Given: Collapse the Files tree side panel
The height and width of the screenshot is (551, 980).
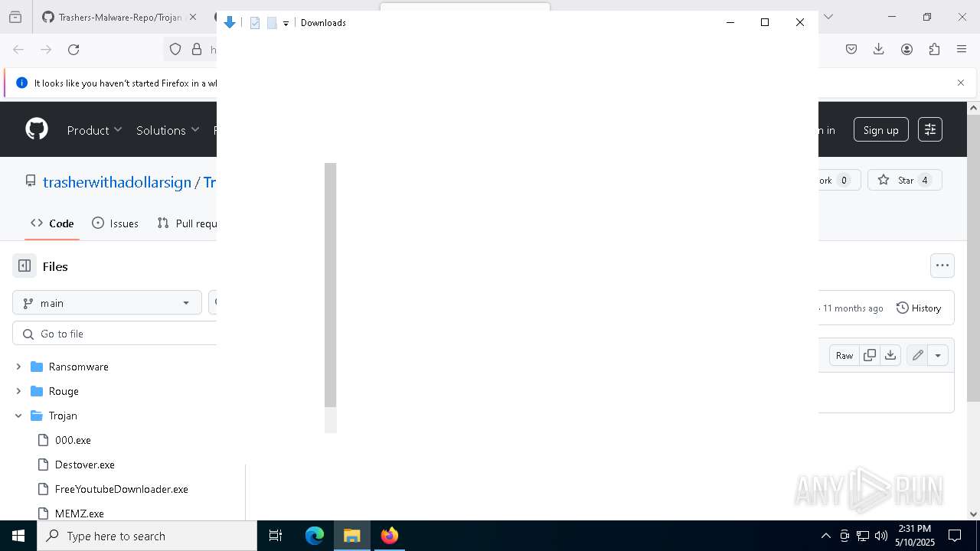Looking at the screenshot, I should point(24,266).
